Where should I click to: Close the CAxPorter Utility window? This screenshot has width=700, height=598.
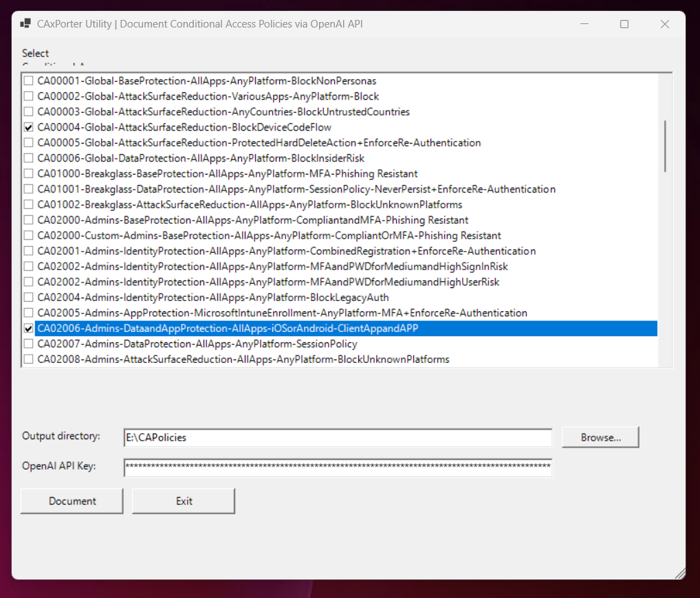[x=664, y=24]
